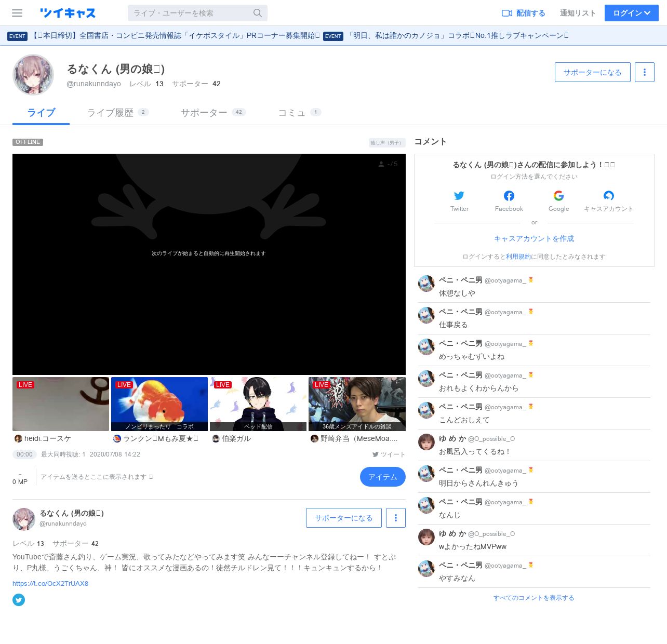The image size is (667, 644).
Task: Open the https://t.co/OcX2TrUAX8 link
Action: pyautogui.click(x=50, y=583)
